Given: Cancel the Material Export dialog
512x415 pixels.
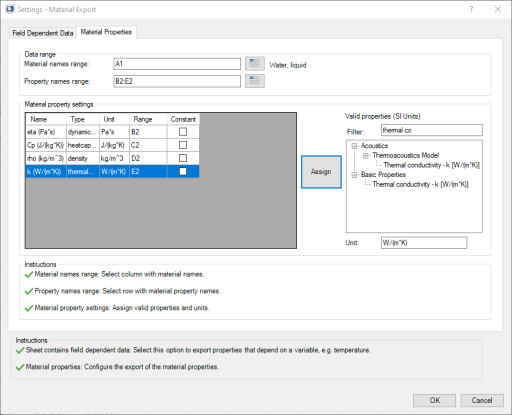Looking at the screenshot, I should coord(482,400).
